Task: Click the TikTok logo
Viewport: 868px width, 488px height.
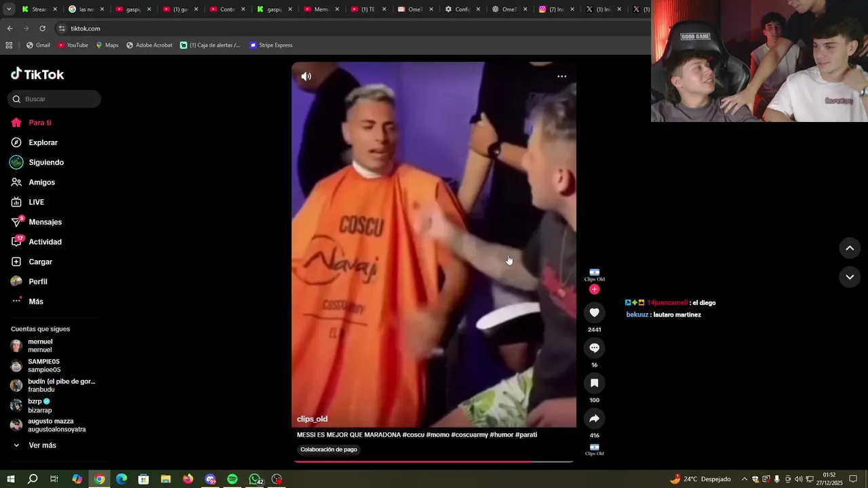Action: 37,74
